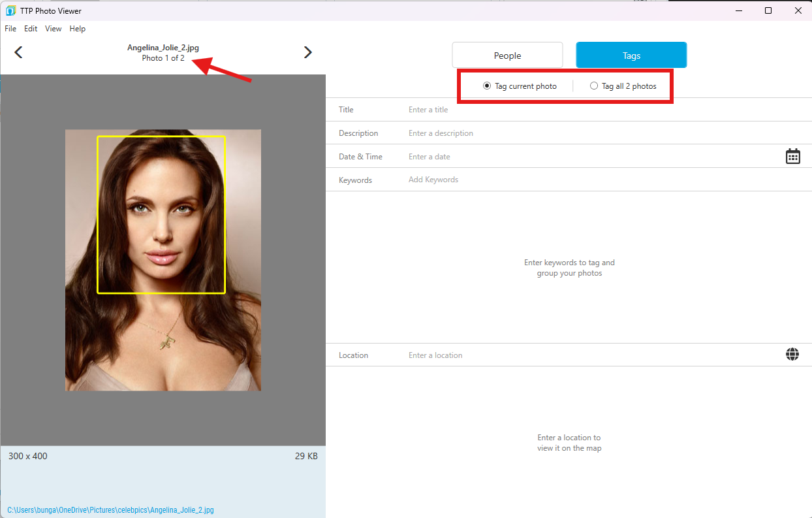The height and width of the screenshot is (518, 812).
Task: Open the calendar date picker icon
Action: 792,156
